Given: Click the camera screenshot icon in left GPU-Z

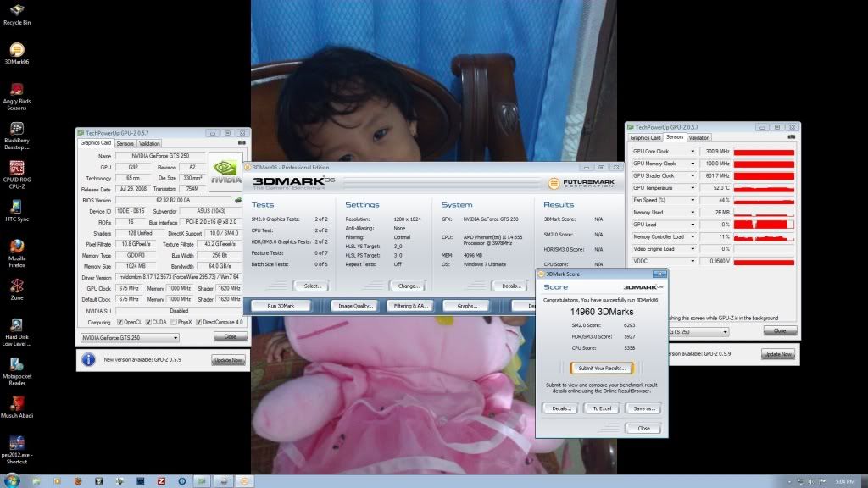Looking at the screenshot, I should tap(242, 142).
